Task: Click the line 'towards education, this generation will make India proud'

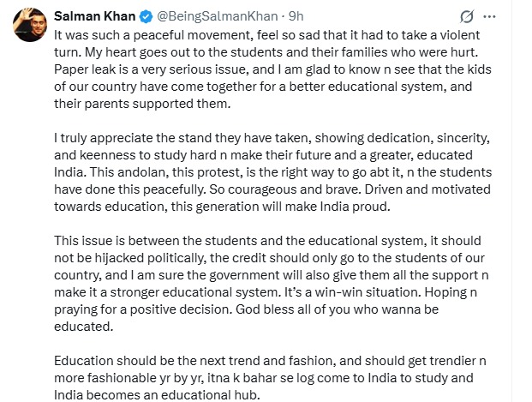Action: [222, 207]
